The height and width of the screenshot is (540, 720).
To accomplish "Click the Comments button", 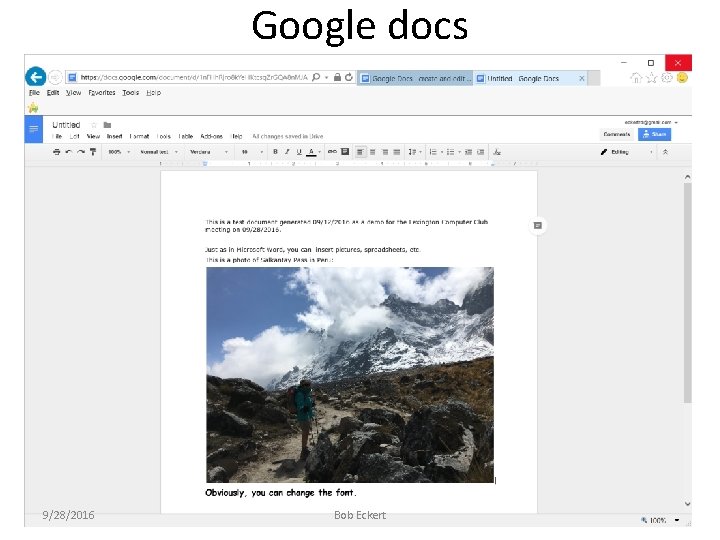I will tap(617, 135).
